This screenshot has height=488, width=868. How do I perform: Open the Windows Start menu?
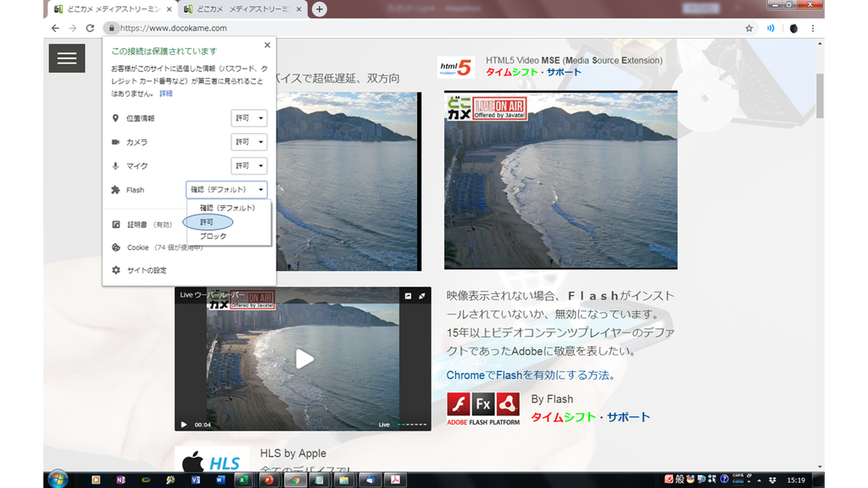(x=58, y=480)
